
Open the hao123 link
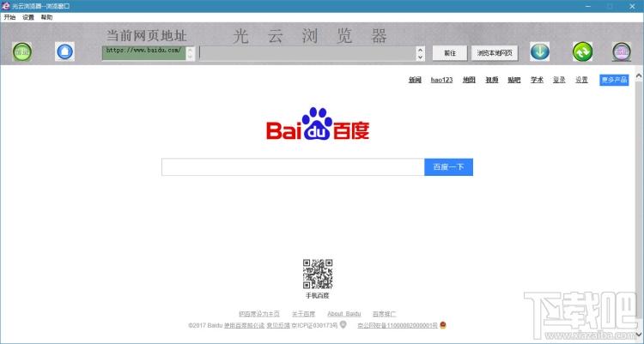pos(441,80)
